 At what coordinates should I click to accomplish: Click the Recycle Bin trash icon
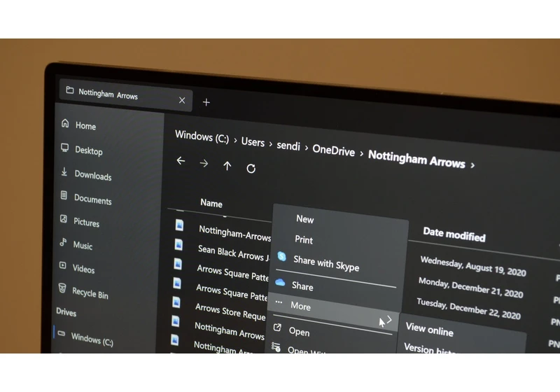[62, 288]
